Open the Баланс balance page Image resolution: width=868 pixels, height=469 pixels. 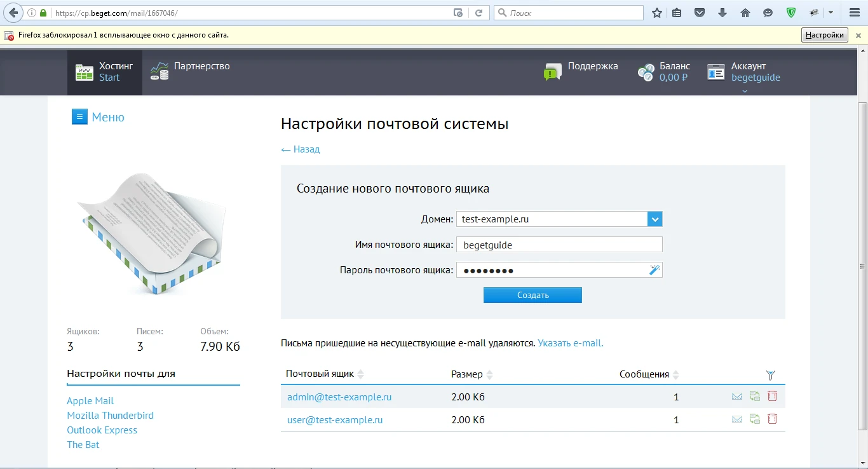(x=664, y=71)
